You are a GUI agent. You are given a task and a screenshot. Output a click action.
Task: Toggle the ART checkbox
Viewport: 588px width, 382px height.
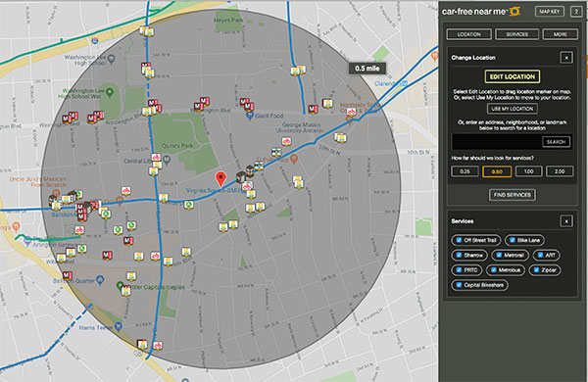click(x=540, y=255)
